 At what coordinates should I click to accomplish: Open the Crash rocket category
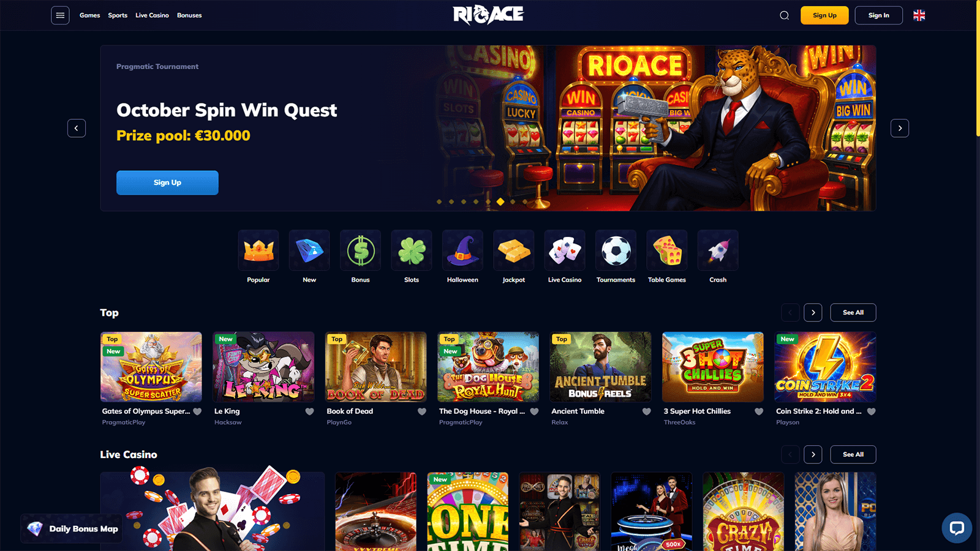click(x=718, y=250)
